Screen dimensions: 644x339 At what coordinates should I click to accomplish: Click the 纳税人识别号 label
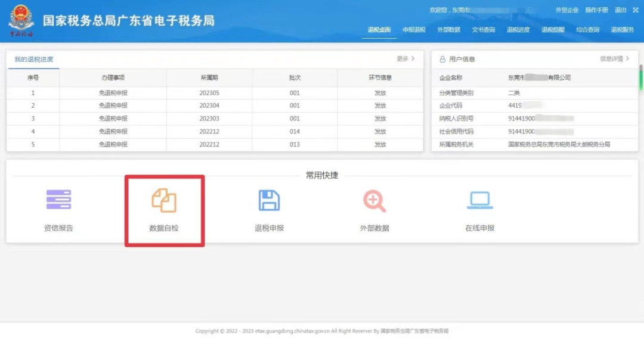(456, 118)
